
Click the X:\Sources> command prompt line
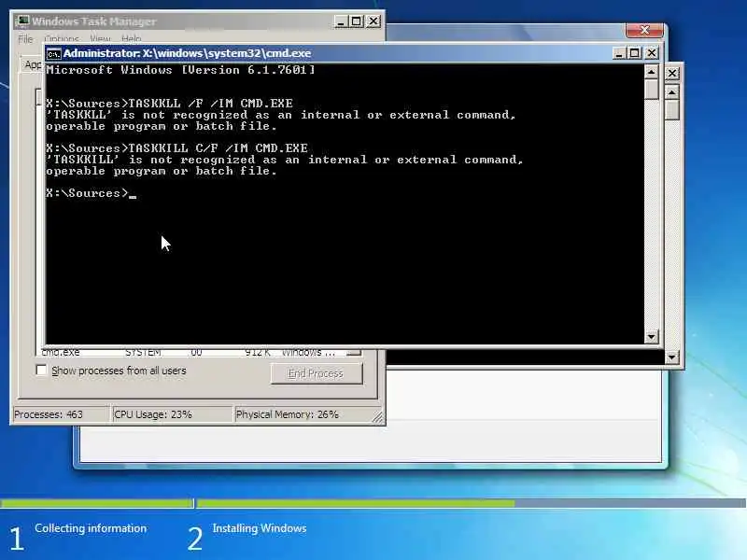[x=91, y=193]
